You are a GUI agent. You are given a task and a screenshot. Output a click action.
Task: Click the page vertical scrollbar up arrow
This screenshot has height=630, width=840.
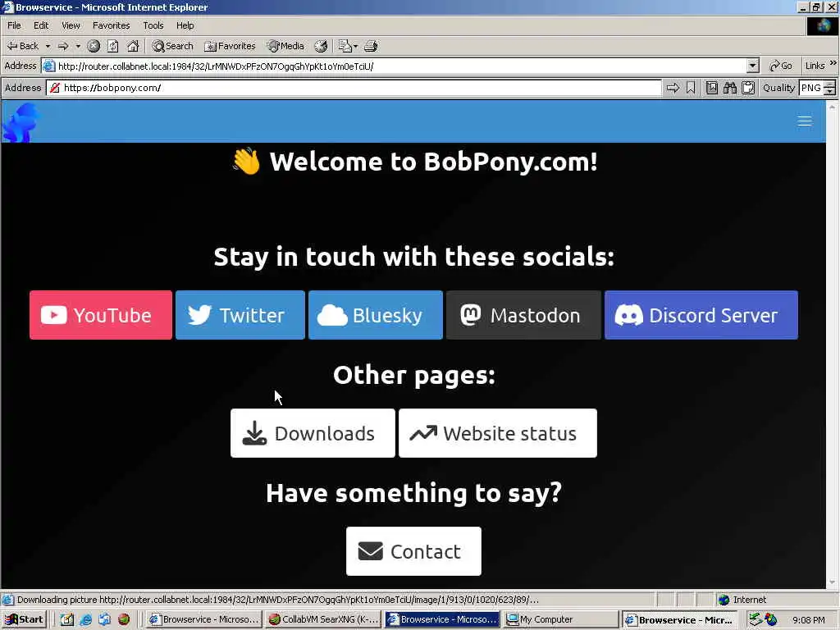click(x=832, y=107)
